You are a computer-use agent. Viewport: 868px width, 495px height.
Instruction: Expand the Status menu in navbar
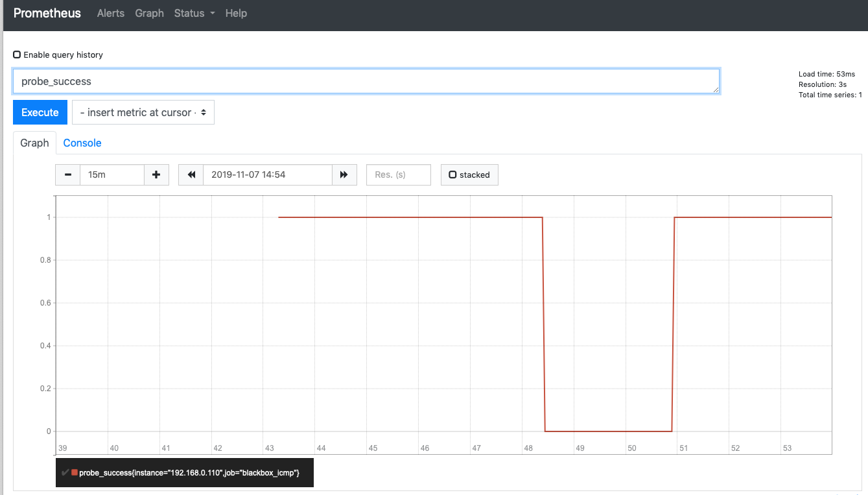click(x=194, y=13)
